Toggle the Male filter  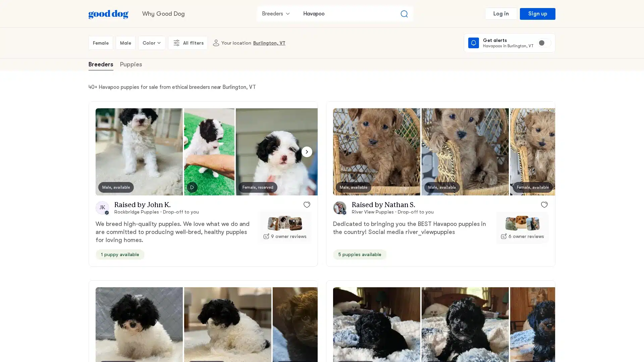pyautogui.click(x=125, y=43)
